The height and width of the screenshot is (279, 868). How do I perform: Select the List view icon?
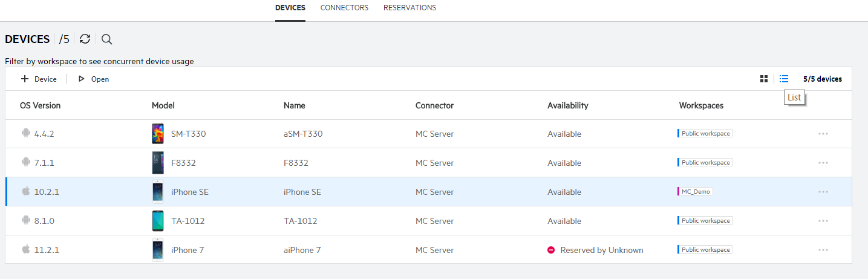[784, 79]
